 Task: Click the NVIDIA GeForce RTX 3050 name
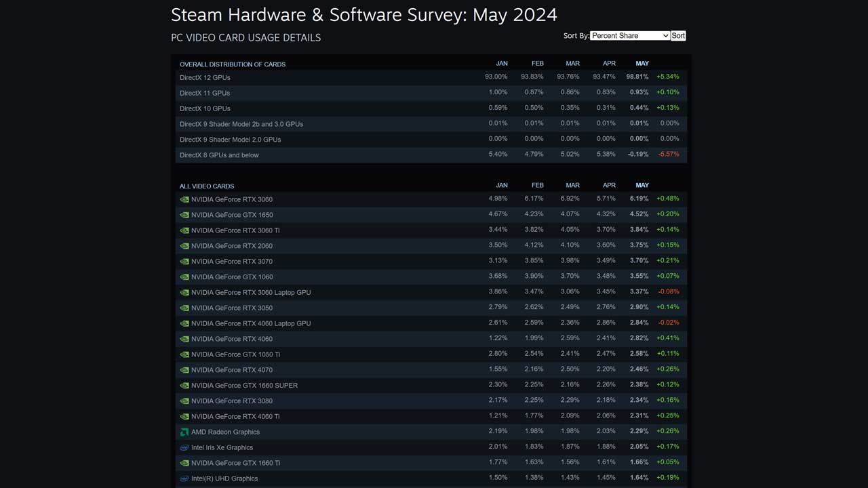[232, 308]
